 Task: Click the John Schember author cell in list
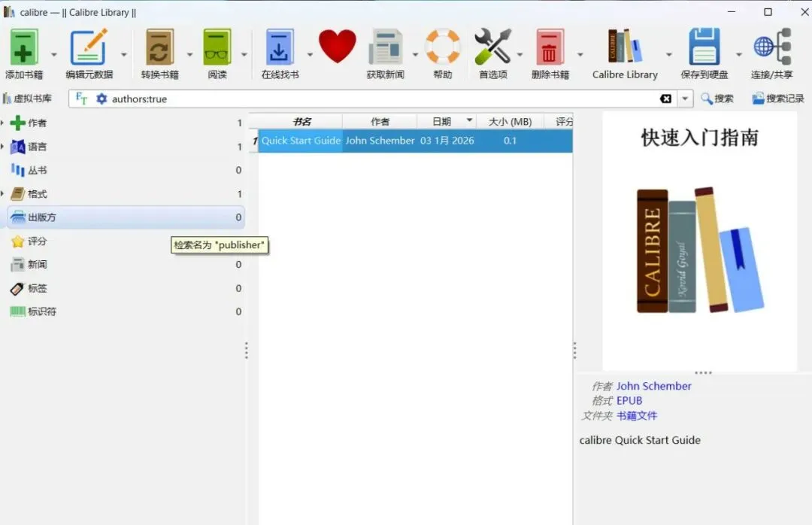coord(380,141)
